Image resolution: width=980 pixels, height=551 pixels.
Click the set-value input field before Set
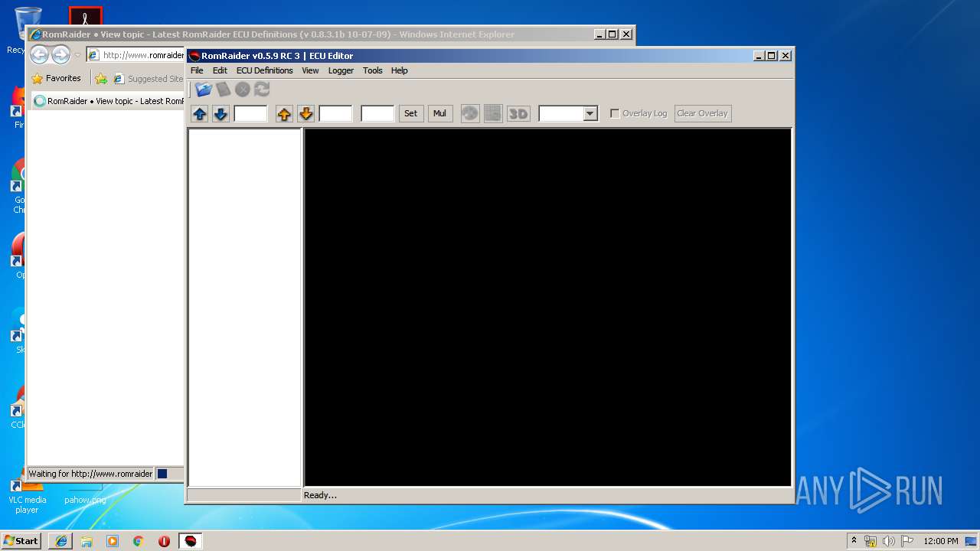pos(377,114)
